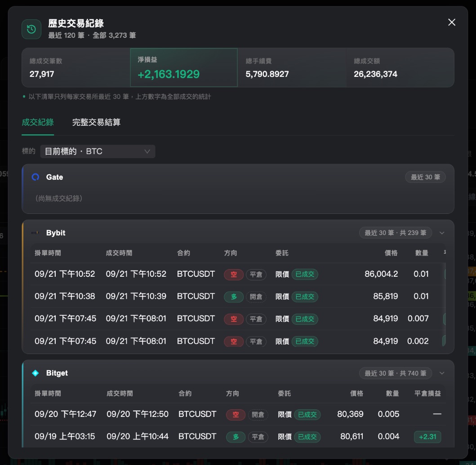
Task: Click 09/19 上午03:15 order time
Action: [x=65, y=436]
